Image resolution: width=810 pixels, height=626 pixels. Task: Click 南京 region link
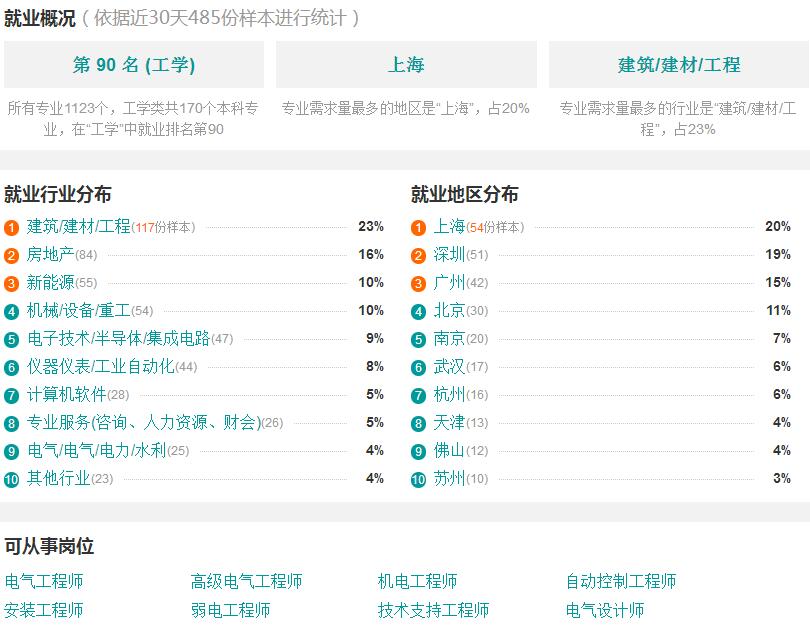[449, 338]
